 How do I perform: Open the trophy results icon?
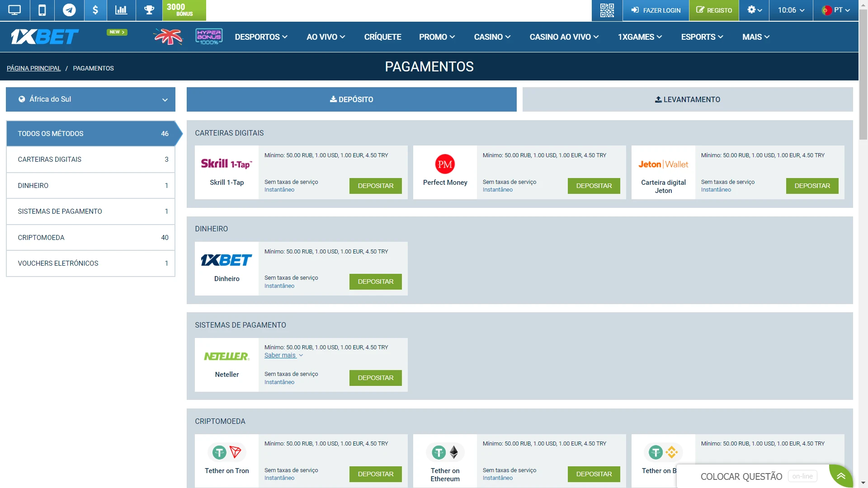(x=149, y=10)
